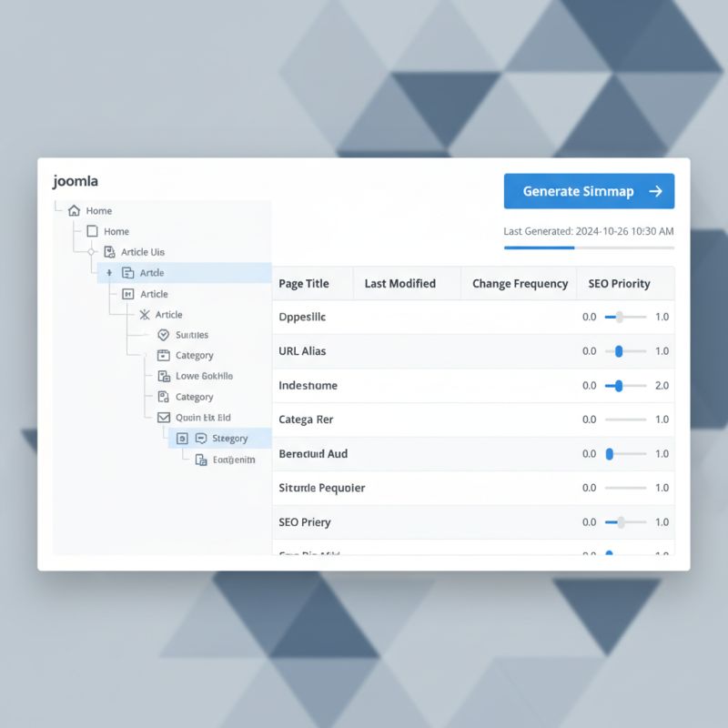The height and width of the screenshot is (728, 728).
Task: Sort by Change Frequency column header
Action: (520, 284)
